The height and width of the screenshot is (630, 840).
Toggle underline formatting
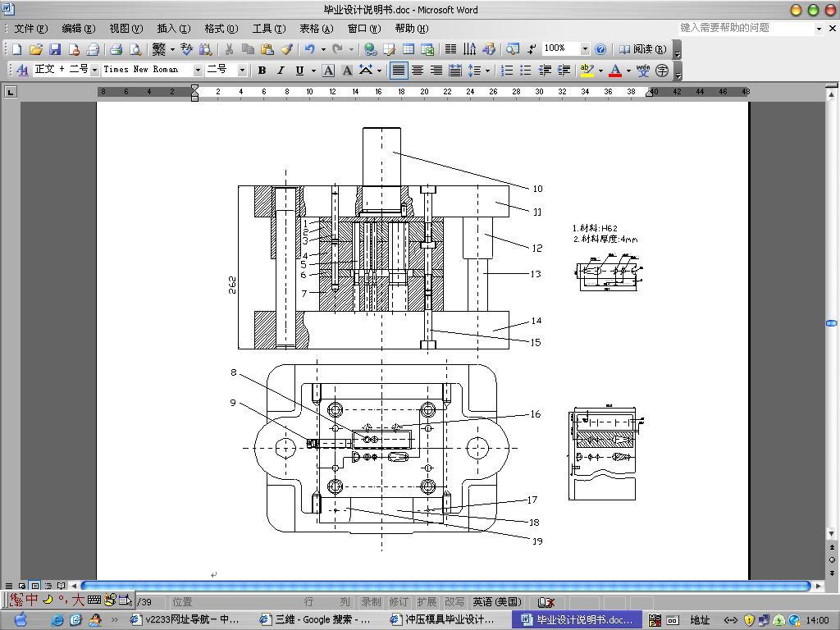point(299,71)
